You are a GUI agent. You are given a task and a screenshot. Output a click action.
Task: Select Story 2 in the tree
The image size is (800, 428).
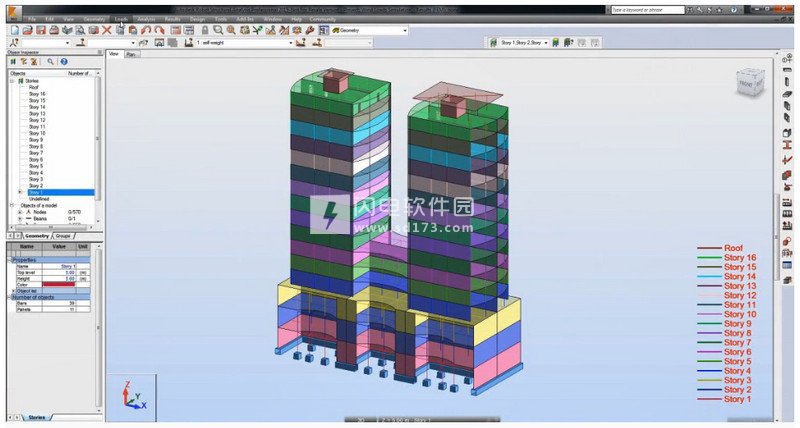point(36,186)
